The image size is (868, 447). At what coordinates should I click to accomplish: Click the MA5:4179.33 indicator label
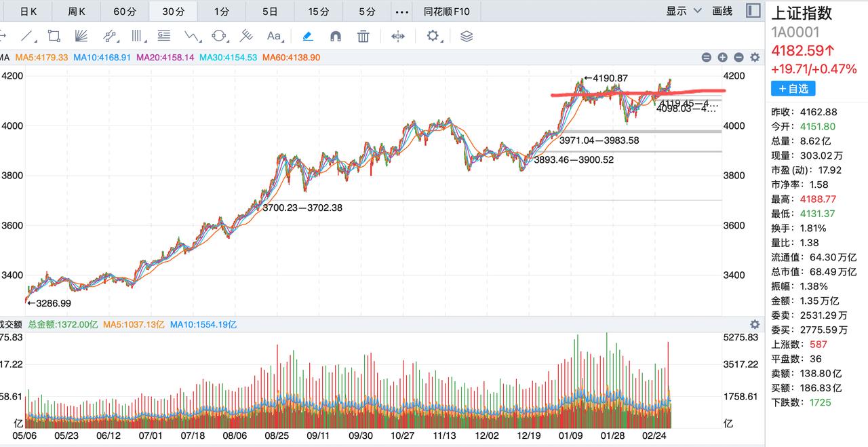42,58
